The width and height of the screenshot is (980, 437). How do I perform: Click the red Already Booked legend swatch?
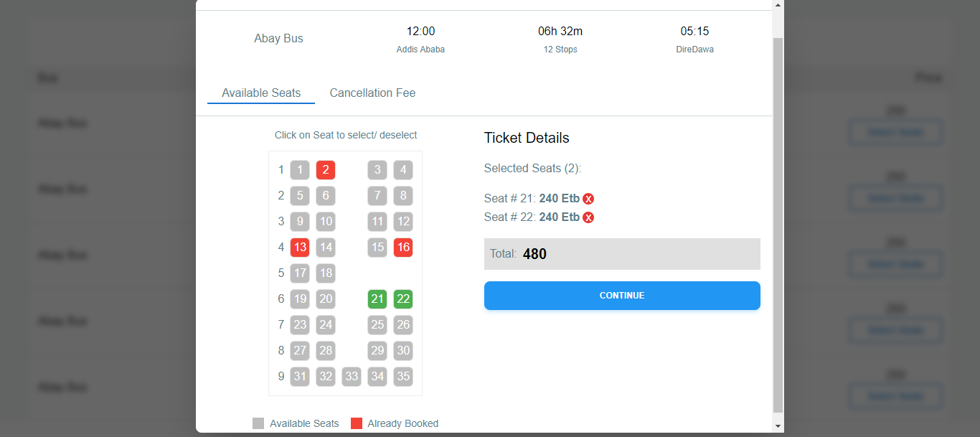357,423
